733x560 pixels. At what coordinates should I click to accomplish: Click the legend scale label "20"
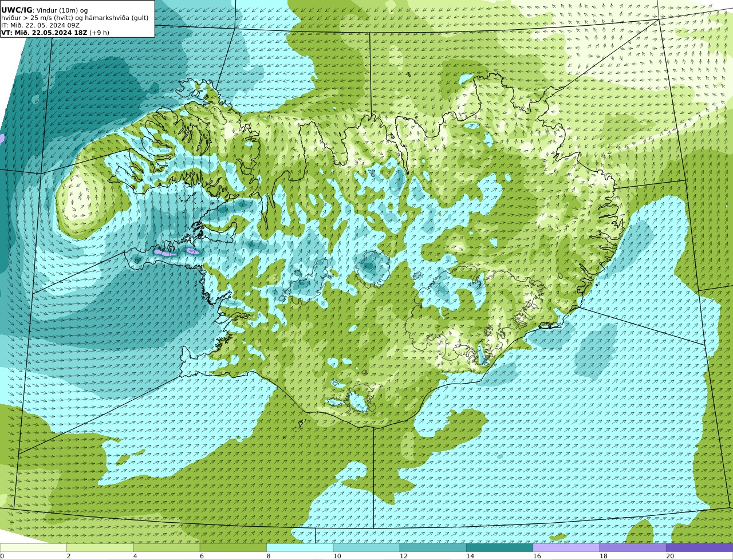[670, 556]
